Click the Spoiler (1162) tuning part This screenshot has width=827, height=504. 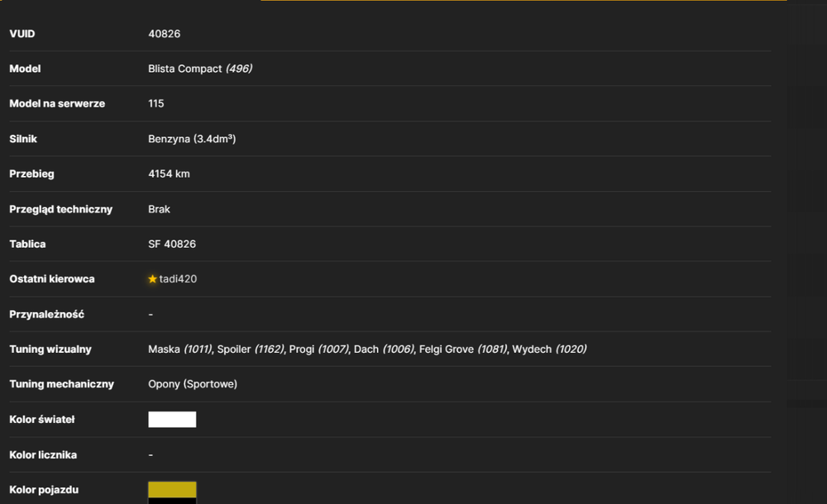(x=251, y=349)
